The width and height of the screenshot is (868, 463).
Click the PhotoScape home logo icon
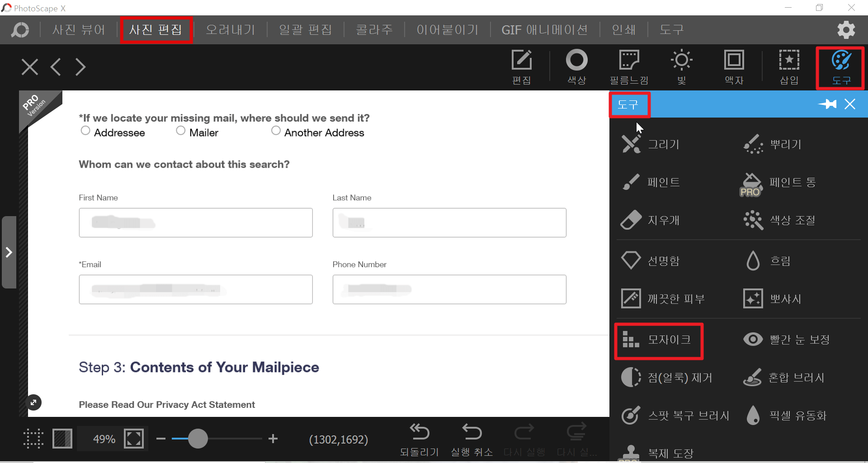[20, 30]
